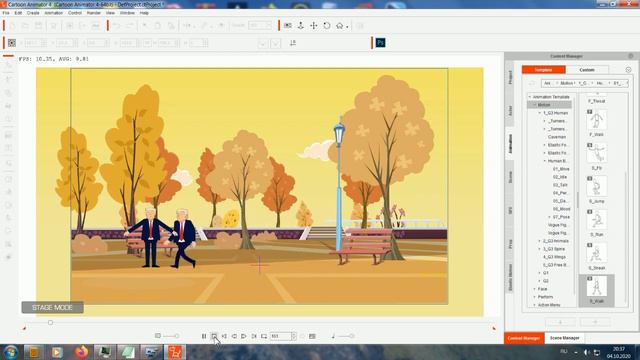Open Content Manager options circle icon
The width and height of the screenshot is (640, 360).
tap(628, 70)
